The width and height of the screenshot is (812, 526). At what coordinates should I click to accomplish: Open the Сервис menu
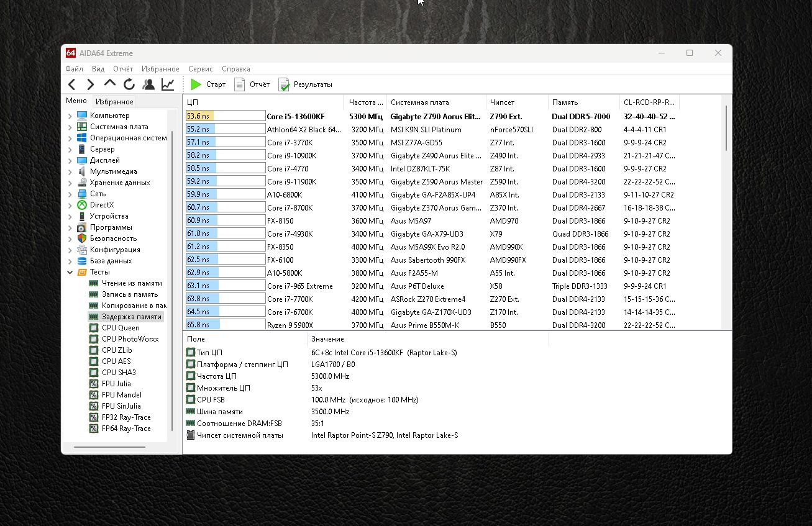pos(201,69)
